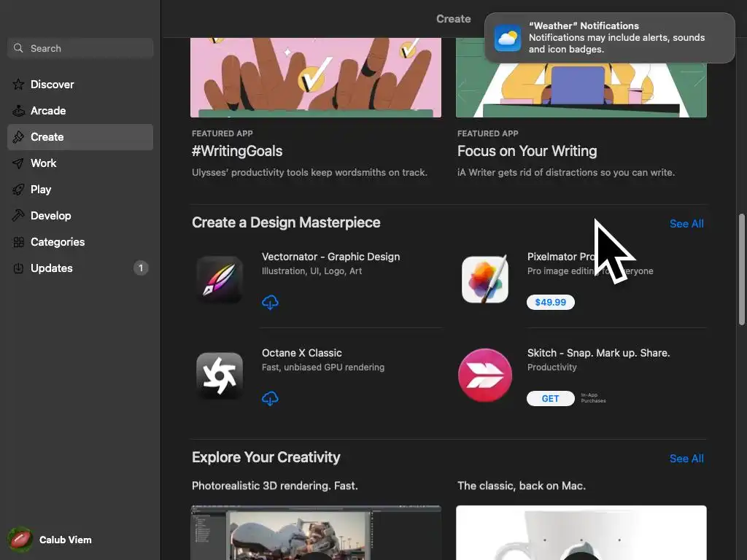Click Skitch 'Productivity' category label
The height and width of the screenshot is (560, 747).
tap(551, 367)
